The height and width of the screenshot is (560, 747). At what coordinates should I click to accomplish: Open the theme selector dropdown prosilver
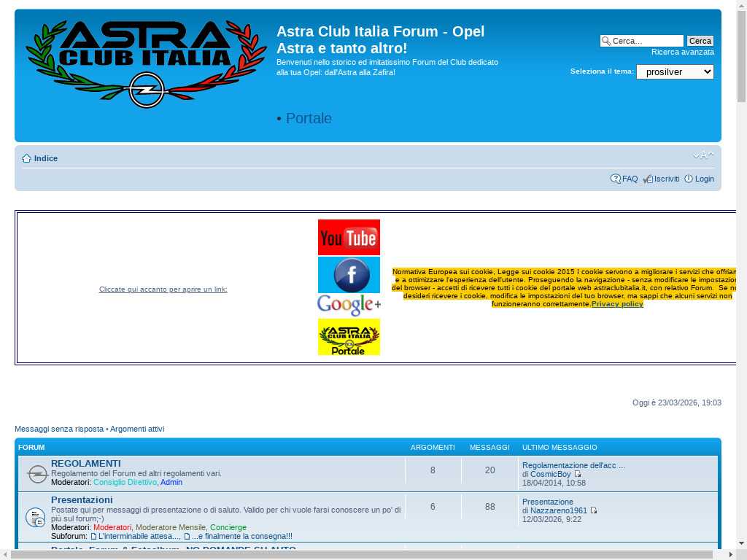(x=675, y=71)
